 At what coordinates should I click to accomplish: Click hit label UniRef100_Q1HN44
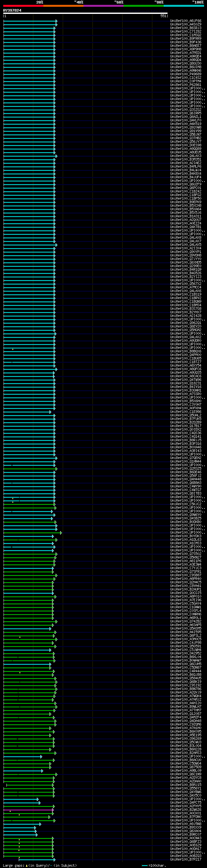click(186, 461)
